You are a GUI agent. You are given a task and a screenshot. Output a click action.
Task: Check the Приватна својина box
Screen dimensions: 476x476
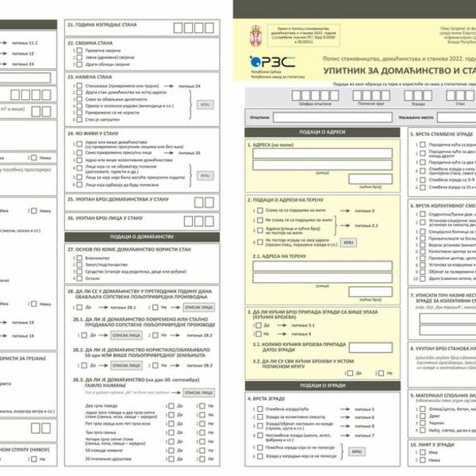pyautogui.click(x=79, y=50)
